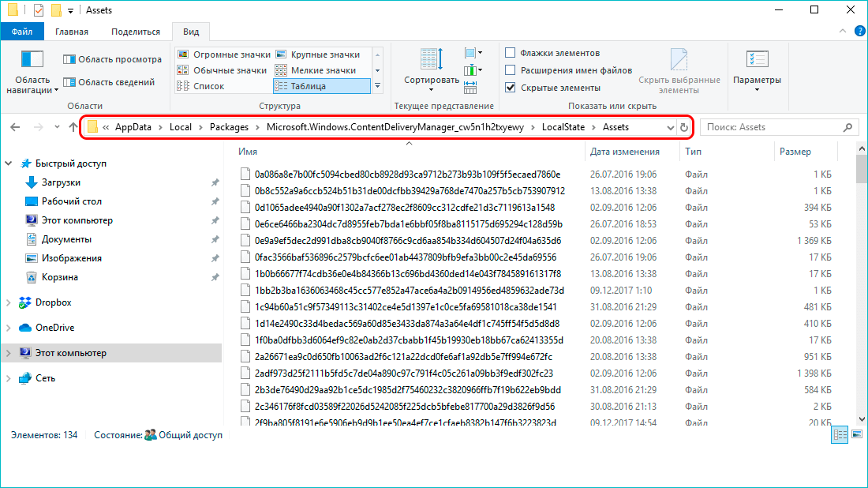This screenshot has width=868, height=488.
Task: Switch to the Главная (Home) ribbon tab
Action: [x=72, y=32]
